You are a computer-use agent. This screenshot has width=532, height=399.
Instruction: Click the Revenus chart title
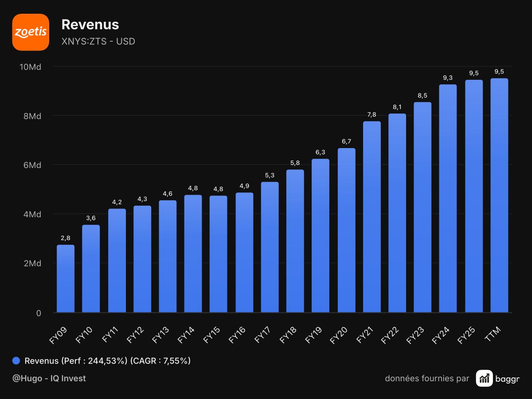coord(90,24)
